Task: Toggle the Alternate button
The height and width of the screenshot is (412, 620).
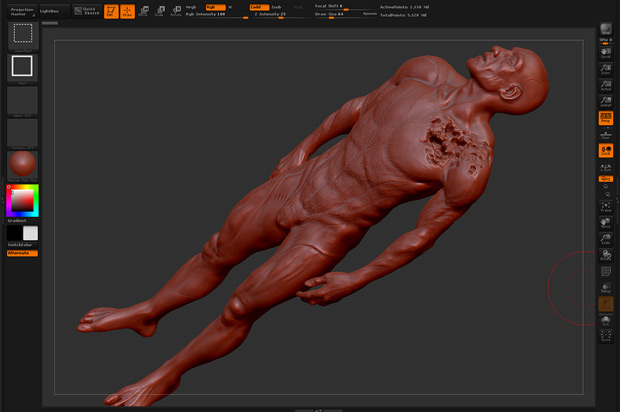Action: point(23,253)
